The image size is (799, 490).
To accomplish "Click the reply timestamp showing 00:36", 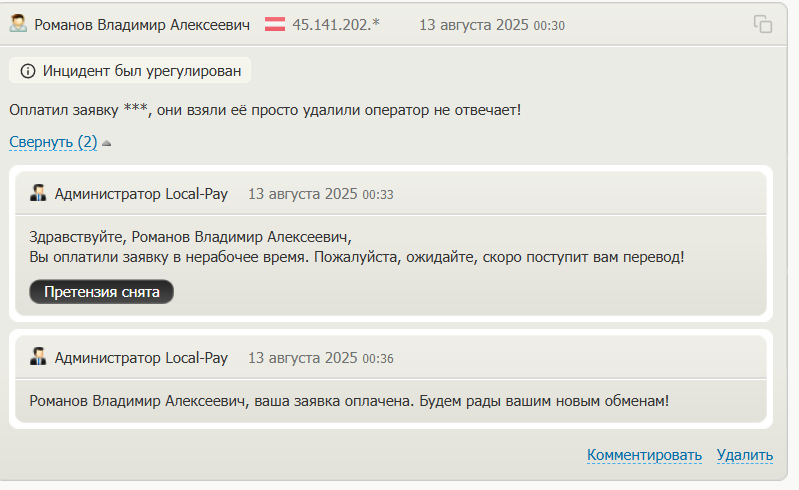I will pyautogui.click(x=320, y=357).
